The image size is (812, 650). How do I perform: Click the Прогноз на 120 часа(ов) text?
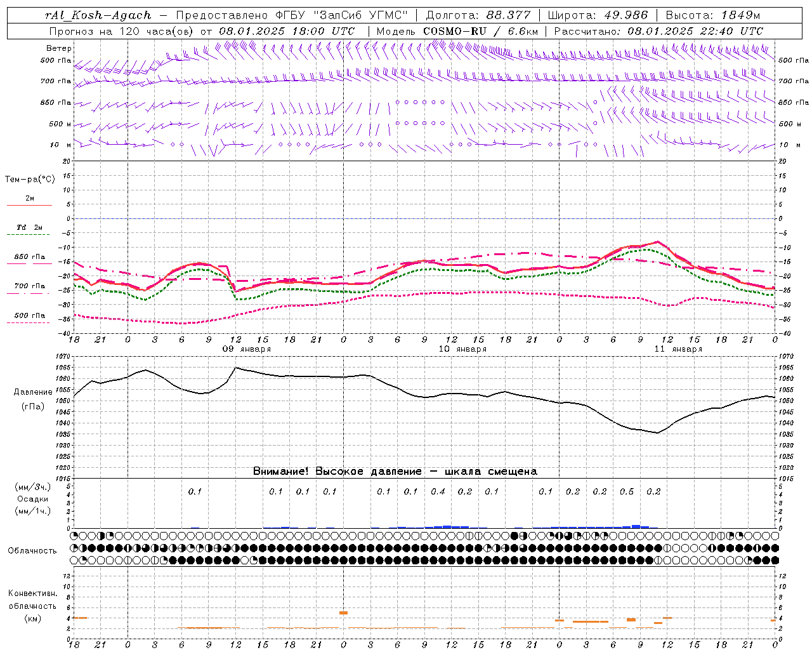[x=123, y=31]
